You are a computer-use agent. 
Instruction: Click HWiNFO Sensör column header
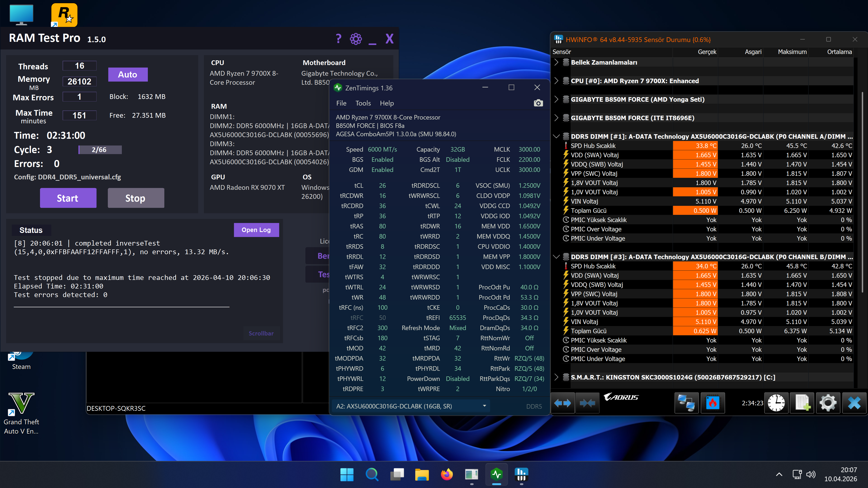point(612,52)
